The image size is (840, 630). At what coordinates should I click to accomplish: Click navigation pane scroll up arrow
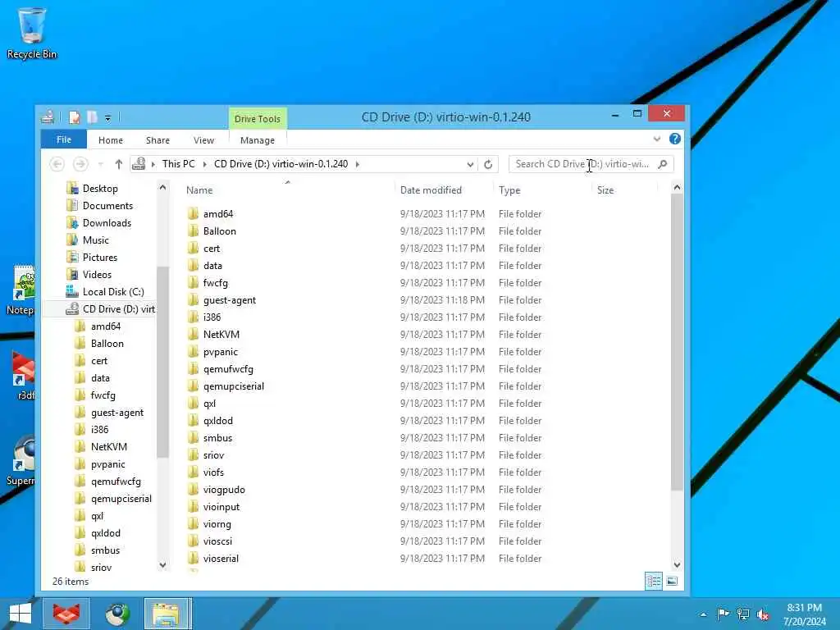pyautogui.click(x=163, y=188)
